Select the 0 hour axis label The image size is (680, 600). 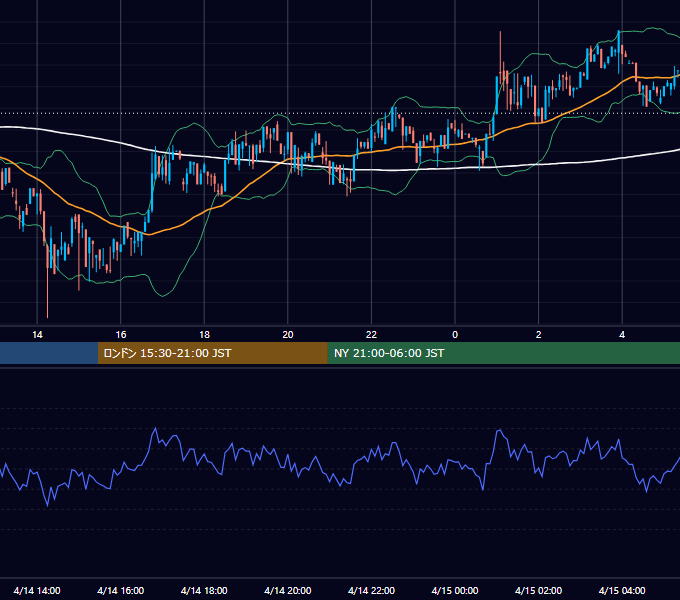[455, 335]
